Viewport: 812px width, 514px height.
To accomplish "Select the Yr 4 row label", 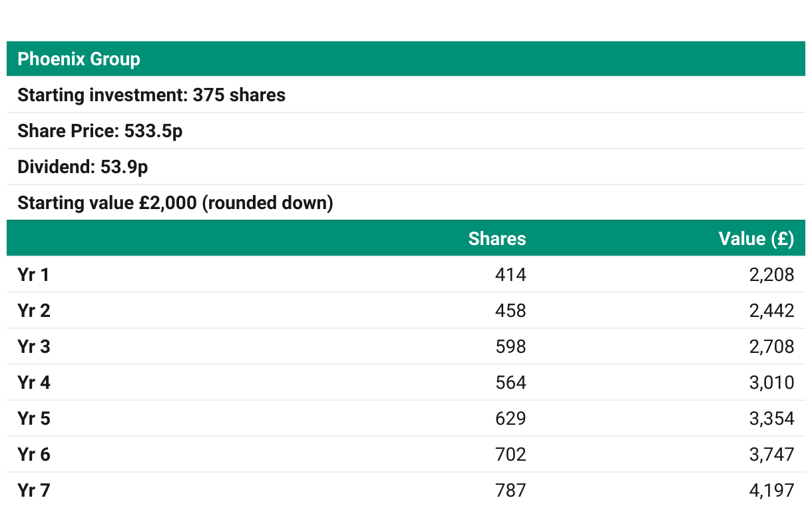I will pos(33,382).
